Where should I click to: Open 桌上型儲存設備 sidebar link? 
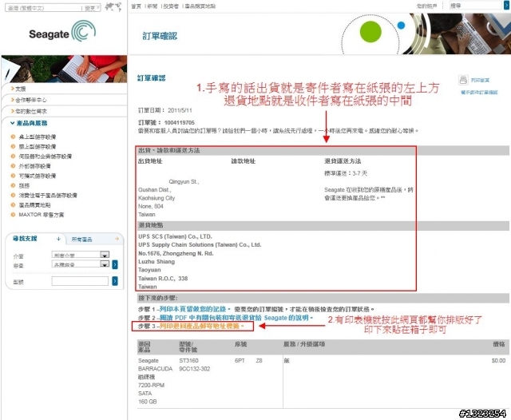point(38,137)
